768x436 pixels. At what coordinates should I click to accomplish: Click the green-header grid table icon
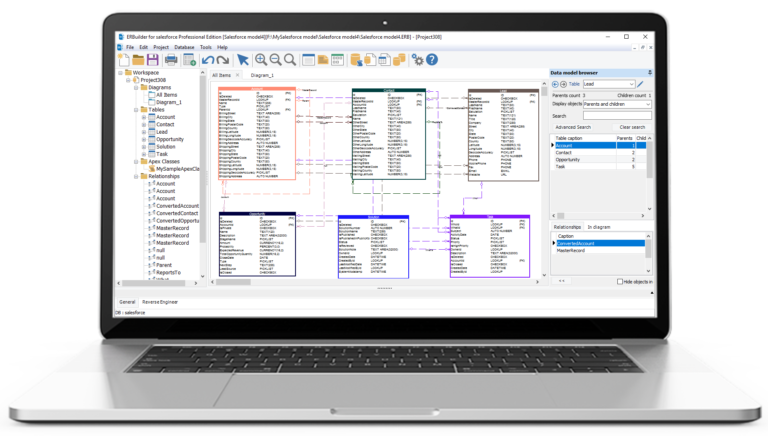(337, 60)
